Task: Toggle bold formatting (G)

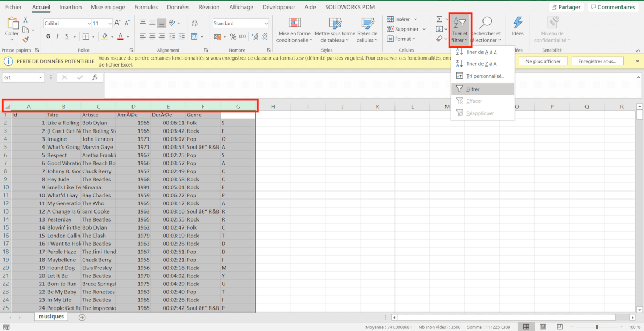Action: (x=48, y=36)
